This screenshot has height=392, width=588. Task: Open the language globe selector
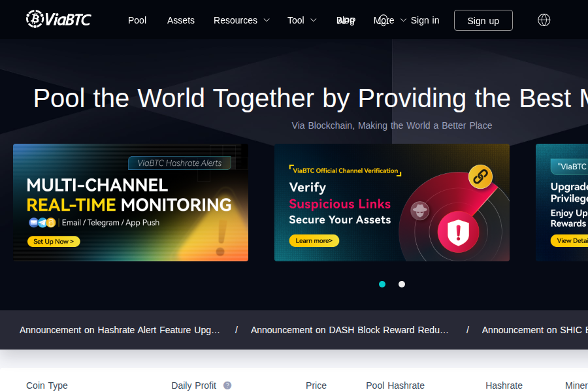(x=544, y=20)
